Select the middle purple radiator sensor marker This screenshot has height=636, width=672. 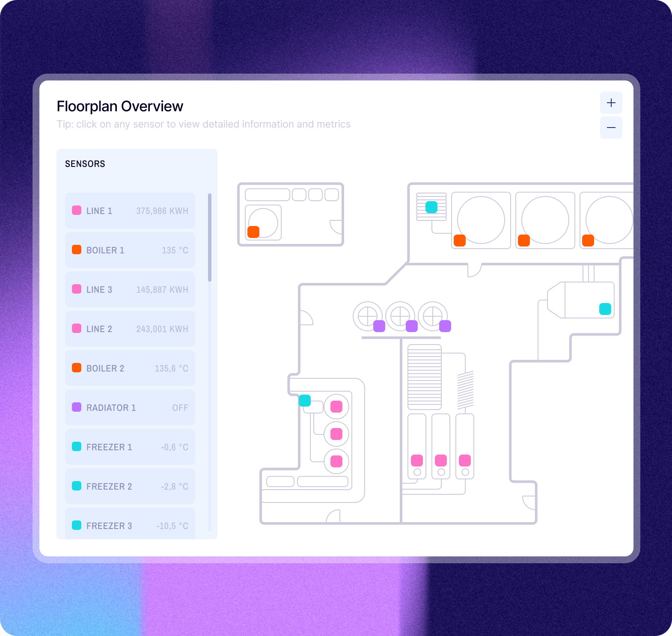point(412,326)
